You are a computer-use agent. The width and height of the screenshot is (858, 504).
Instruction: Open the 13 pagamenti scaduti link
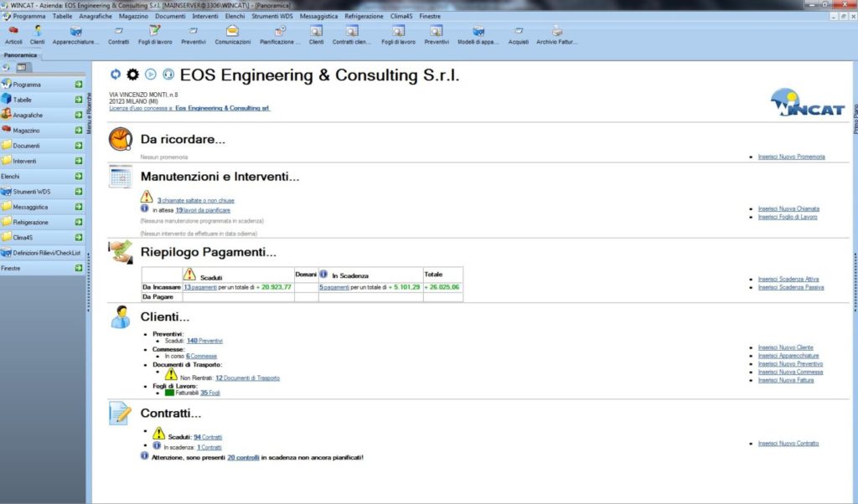pyautogui.click(x=200, y=287)
